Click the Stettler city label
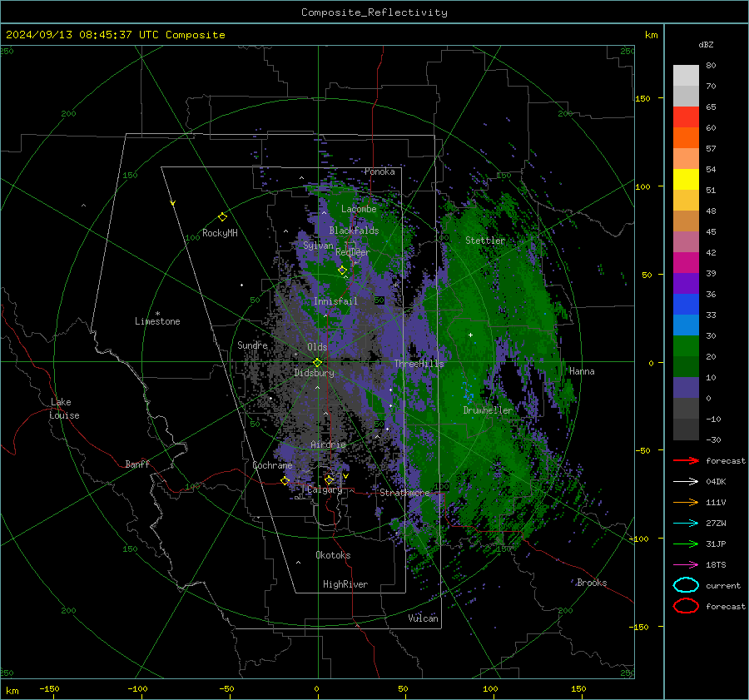The image size is (749, 700). [x=485, y=241]
